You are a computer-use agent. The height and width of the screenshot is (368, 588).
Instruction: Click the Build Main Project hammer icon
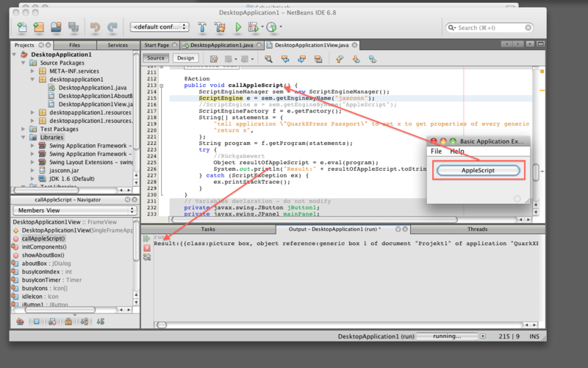coord(202,27)
